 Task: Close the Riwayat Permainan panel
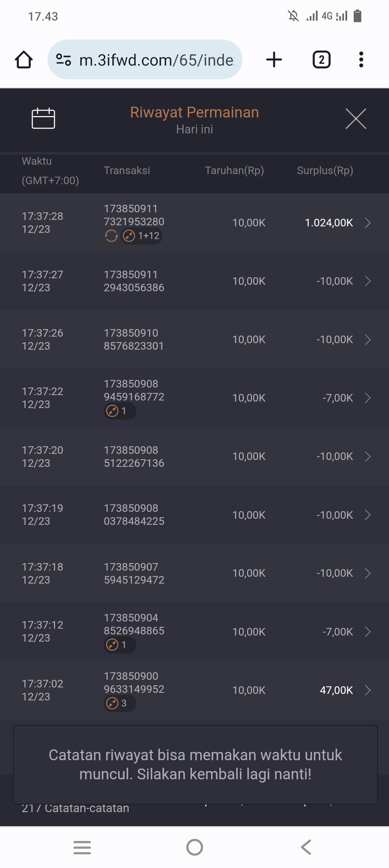[356, 119]
